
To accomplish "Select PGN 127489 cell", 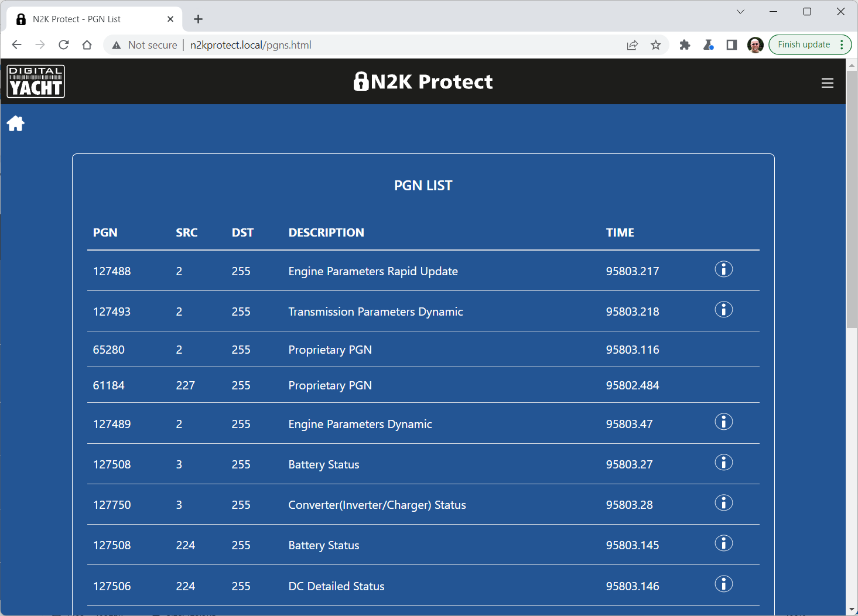I will point(112,424).
